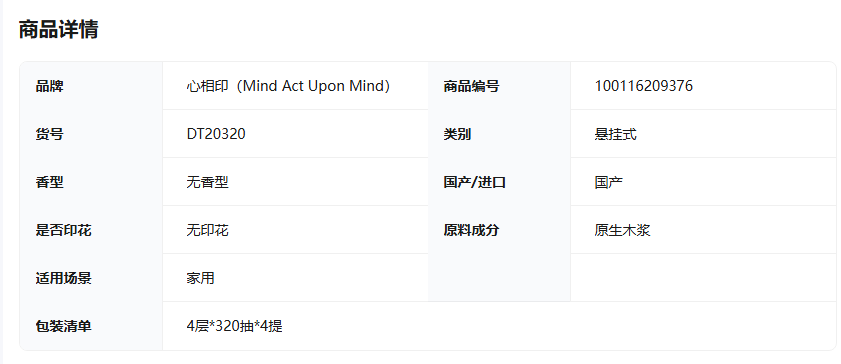Click the 无印花 value

(208, 230)
